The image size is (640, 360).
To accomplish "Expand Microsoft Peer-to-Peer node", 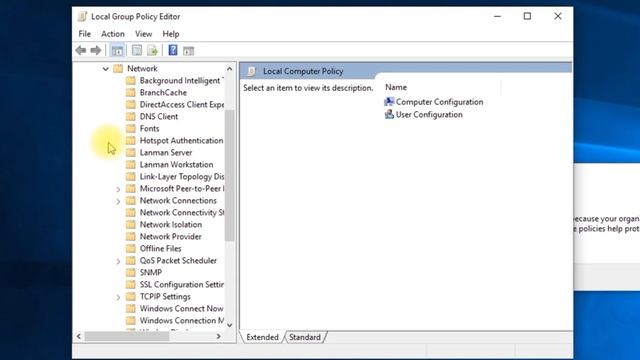I will point(118,189).
